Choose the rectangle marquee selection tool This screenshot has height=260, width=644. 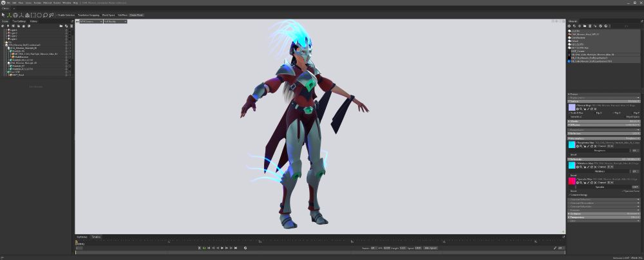point(33,15)
